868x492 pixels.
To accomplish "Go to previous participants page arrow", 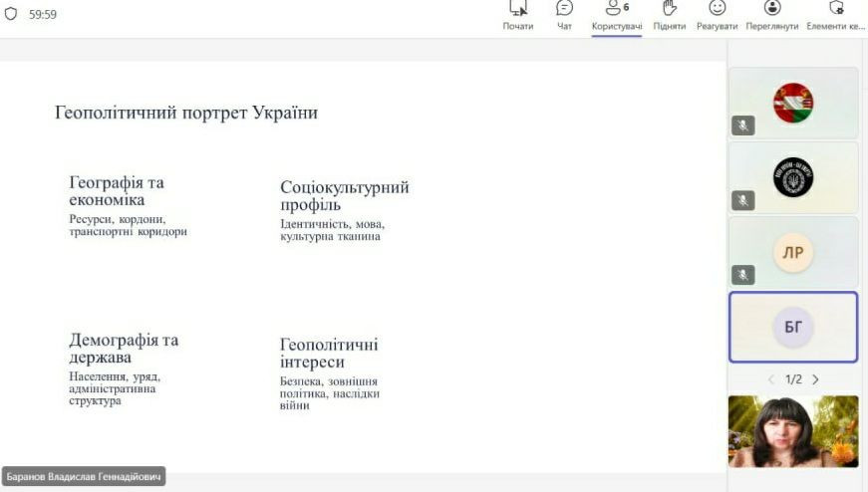I will click(771, 379).
